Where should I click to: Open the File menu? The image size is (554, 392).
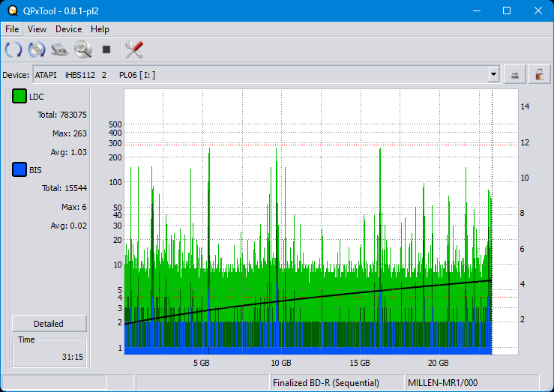(x=12, y=29)
